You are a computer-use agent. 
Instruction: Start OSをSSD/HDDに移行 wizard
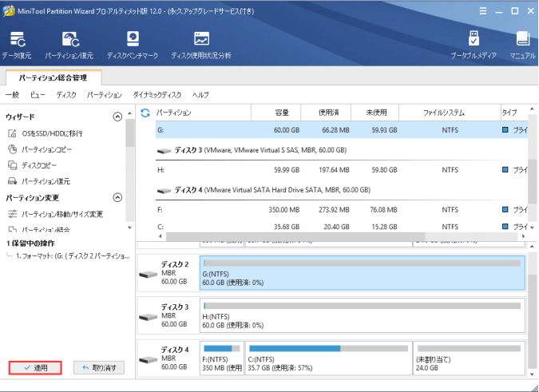(x=46, y=133)
